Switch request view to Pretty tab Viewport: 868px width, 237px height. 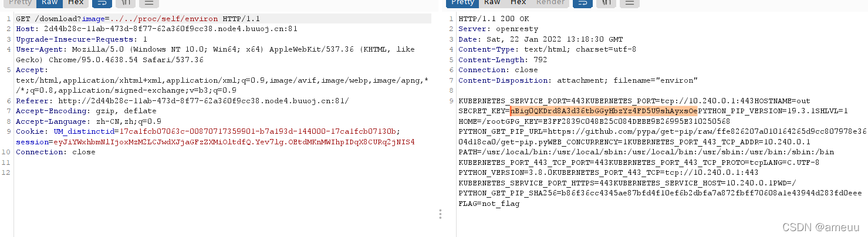click(x=21, y=3)
